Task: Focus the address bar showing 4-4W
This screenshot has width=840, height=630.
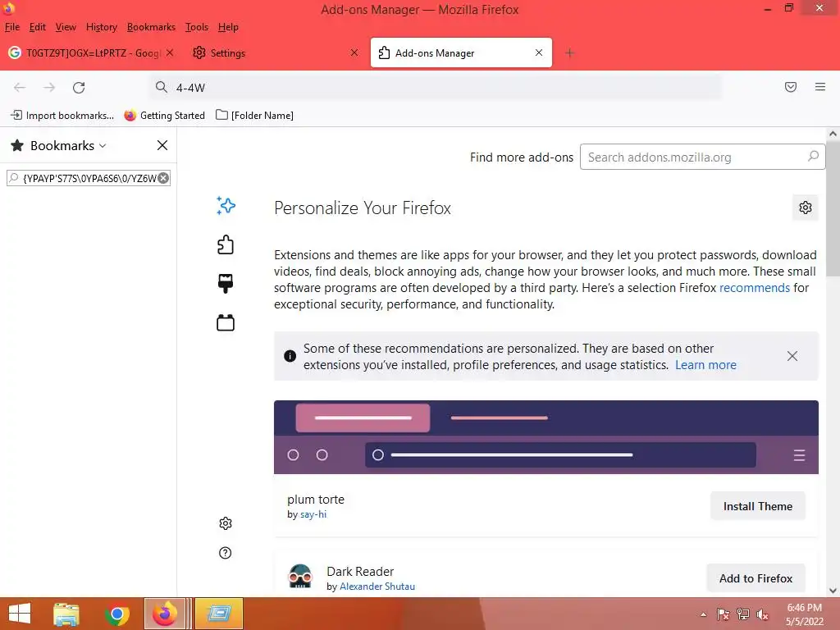Action: (436, 87)
